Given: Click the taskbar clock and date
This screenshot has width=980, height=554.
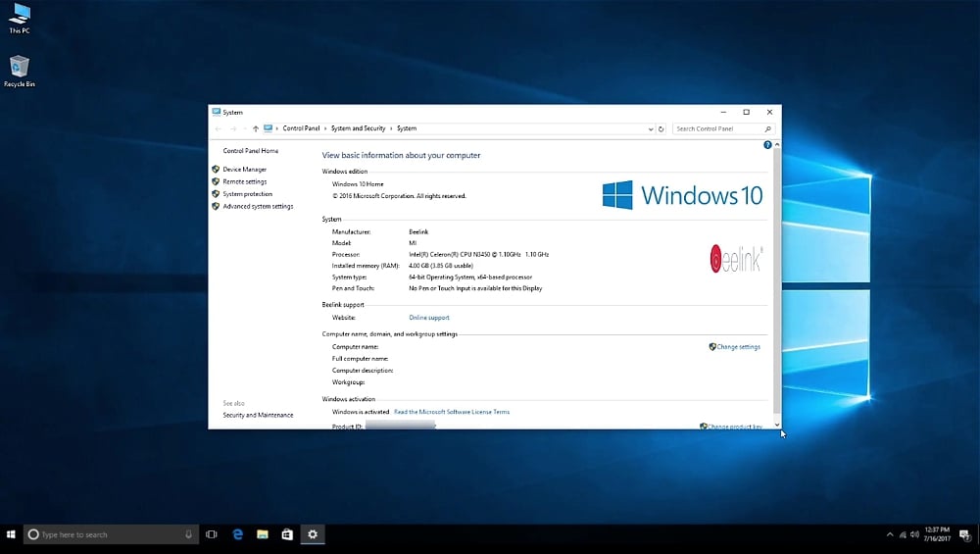Looking at the screenshot, I should click(937, 534).
